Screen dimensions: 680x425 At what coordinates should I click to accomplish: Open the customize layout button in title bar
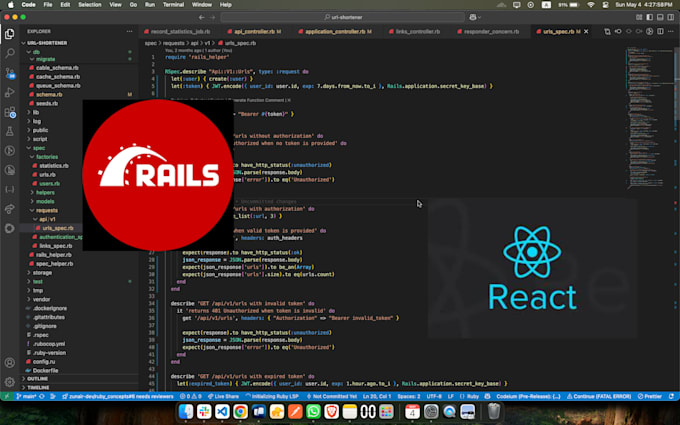(639, 17)
